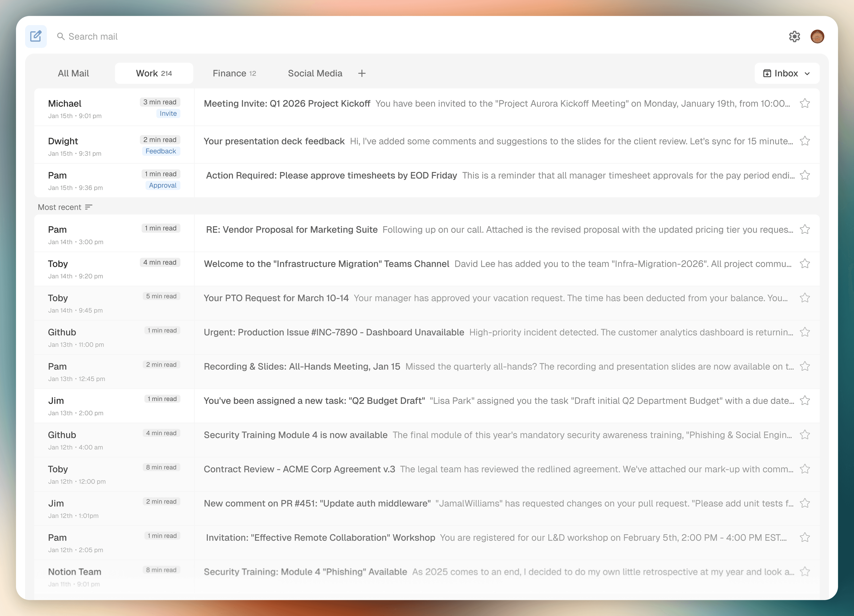Click the magnifier search icon
Viewport: 854px width, 616px height.
[61, 36]
